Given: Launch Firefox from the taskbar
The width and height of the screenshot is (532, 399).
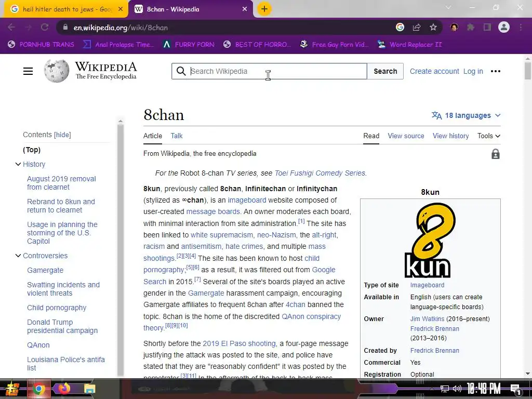Looking at the screenshot, I should [64, 389].
